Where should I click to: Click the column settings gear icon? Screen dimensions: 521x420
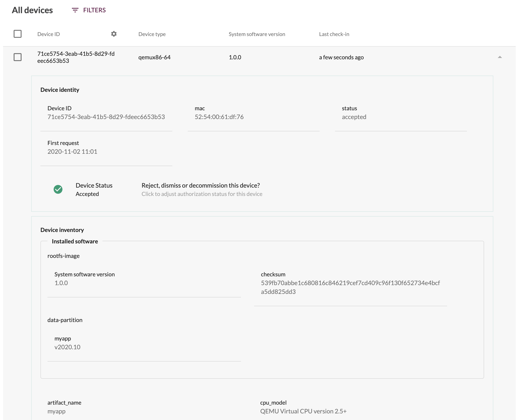(114, 34)
